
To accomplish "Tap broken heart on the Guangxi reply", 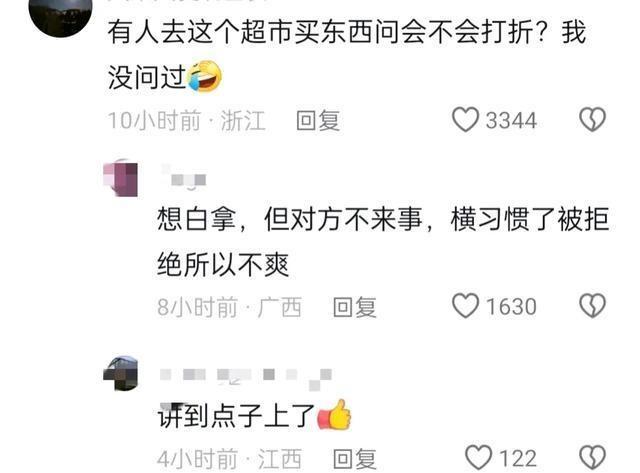I will click(x=593, y=306).
